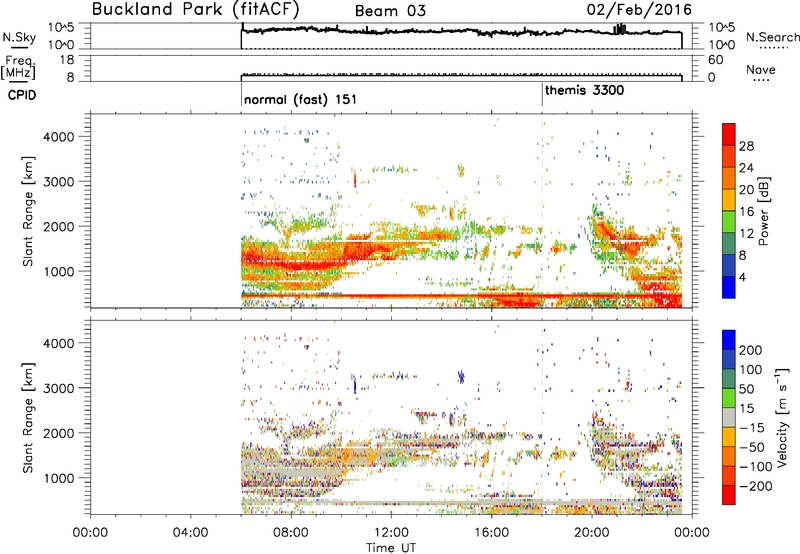The height and width of the screenshot is (554, 800).
Task: Click the Buckland Park (fitACF) title
Action: [195, 9]
